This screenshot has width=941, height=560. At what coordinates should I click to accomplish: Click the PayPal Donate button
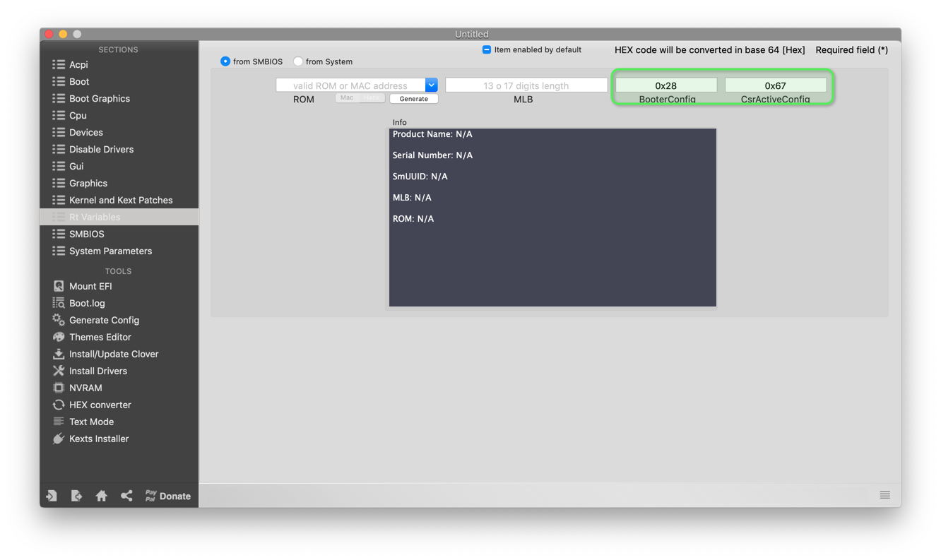point(167,496)
